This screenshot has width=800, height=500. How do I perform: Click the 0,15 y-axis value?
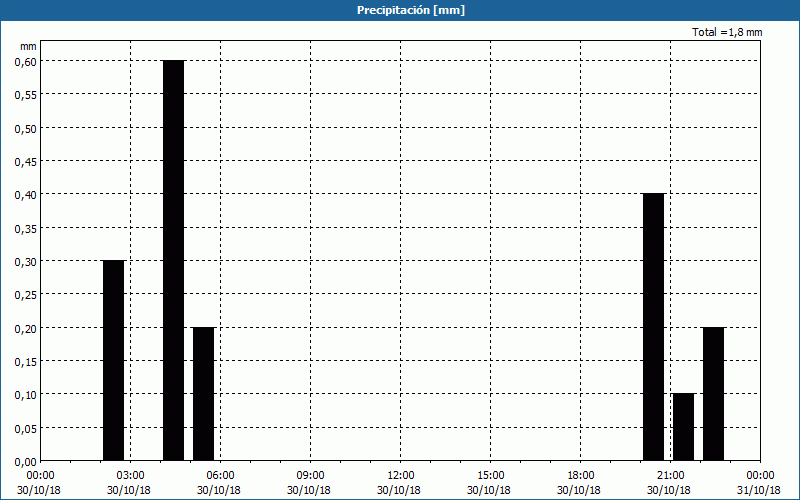26,362
